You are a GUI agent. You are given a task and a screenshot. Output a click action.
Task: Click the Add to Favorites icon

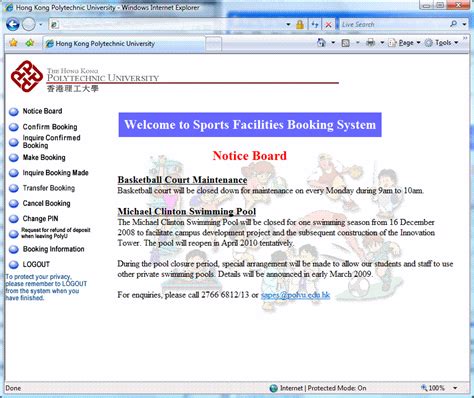point(30,43)
